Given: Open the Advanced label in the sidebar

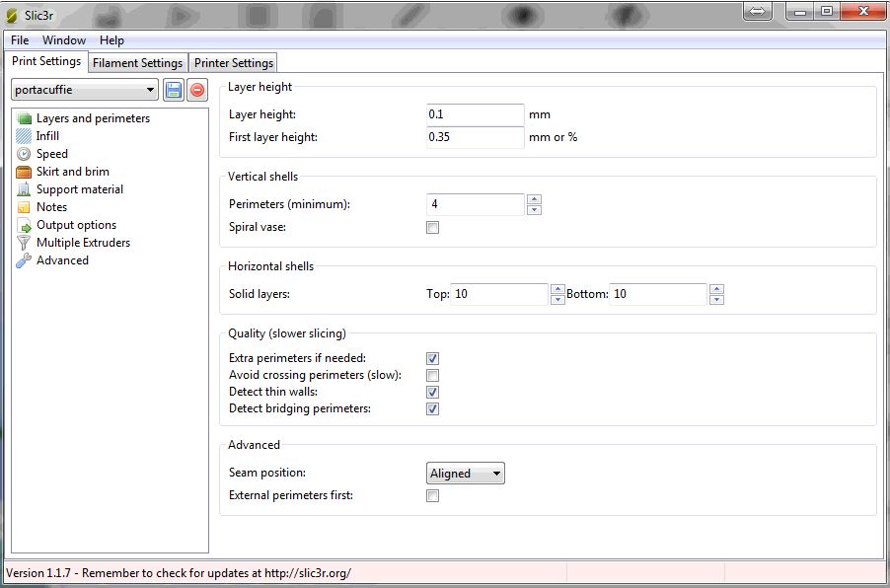Looking at the screenshot, I should coord(62,260).
